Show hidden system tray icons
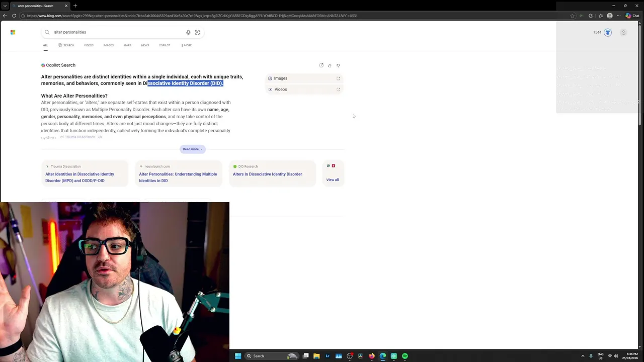The image size is (644, 362). [583, 356]
